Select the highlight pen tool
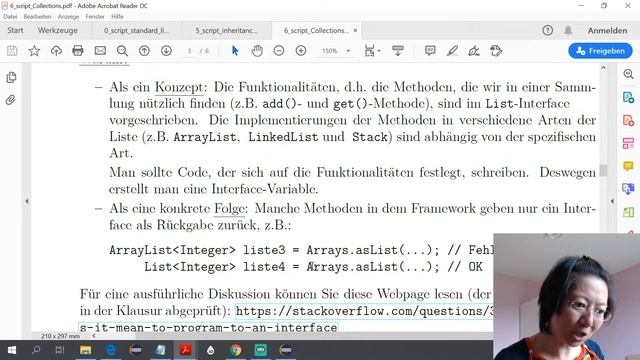This screenshot has height=360, width=640. coord(452,51)
